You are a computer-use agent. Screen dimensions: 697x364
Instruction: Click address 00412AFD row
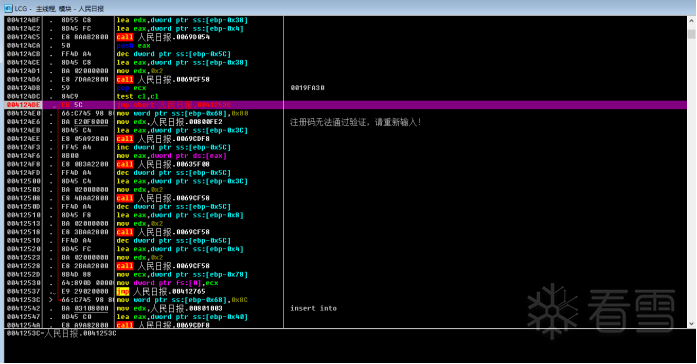23,172
